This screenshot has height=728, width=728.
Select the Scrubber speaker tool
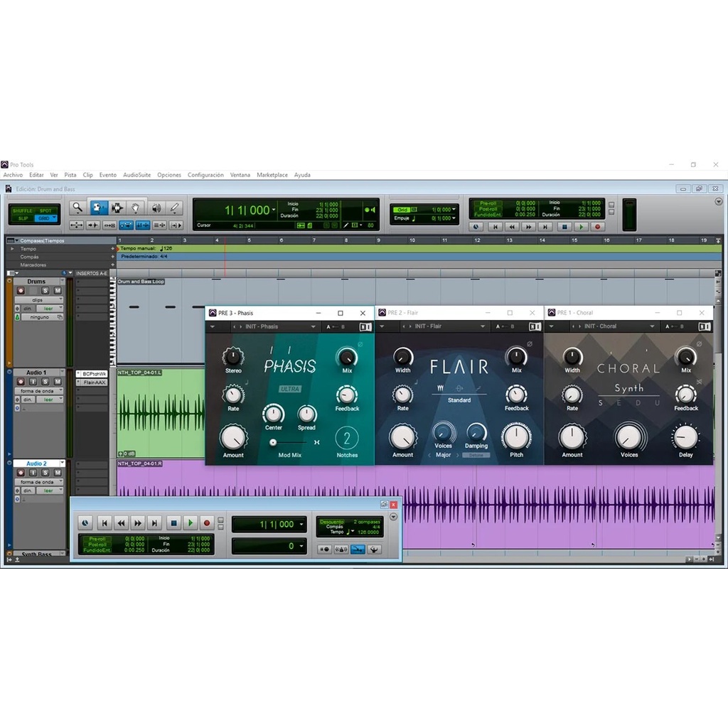tap(156, 208)
